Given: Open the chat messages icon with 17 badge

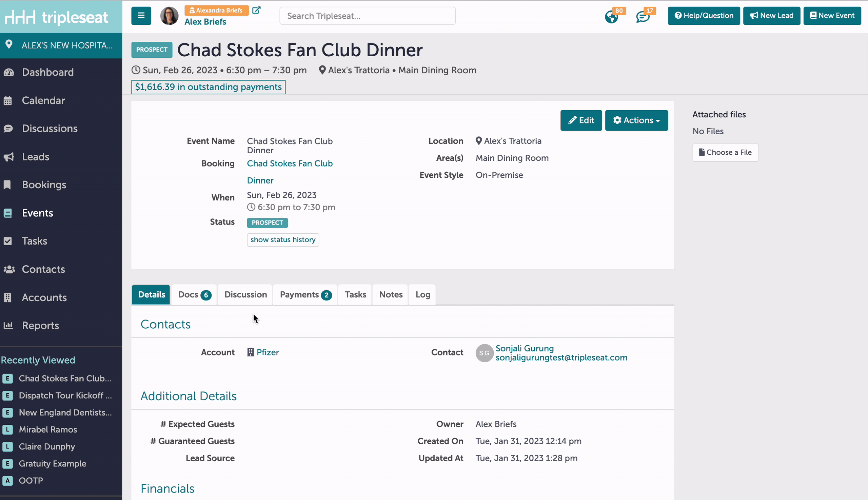Looking at the screenshot, I should click(643, 17).
